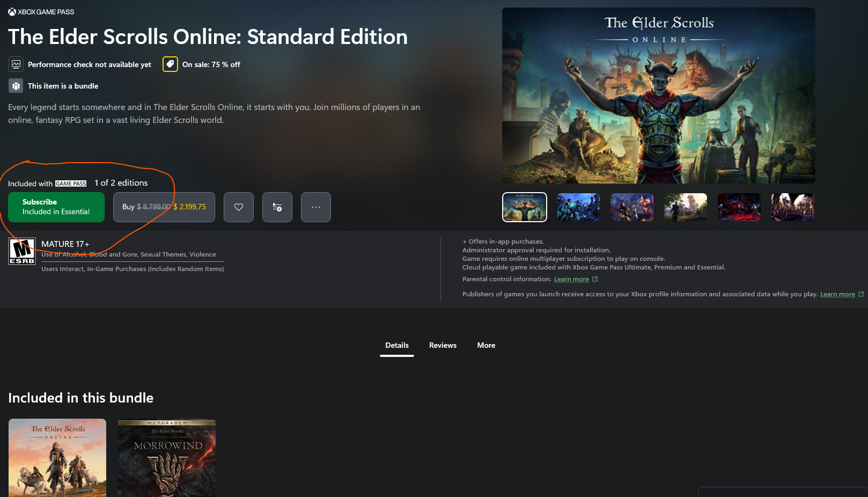Select the Details tab
The width and height of the screenshot is (868, 497).
397,345
